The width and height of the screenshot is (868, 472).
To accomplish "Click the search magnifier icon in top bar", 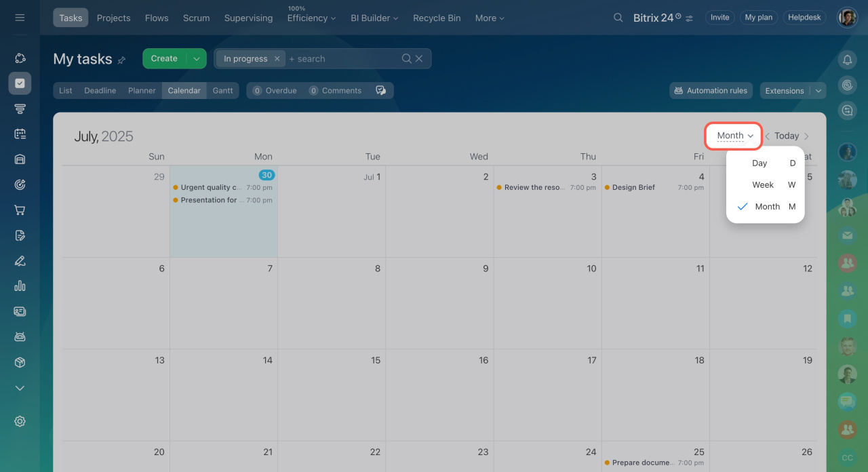I will (618, 18).
